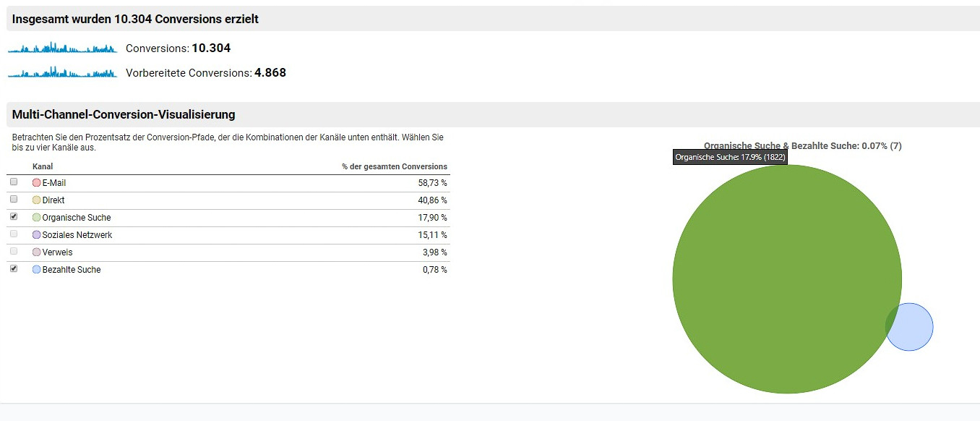Tick the Direkt channel checkbox
Screen dimensions: 980x421
pyautogui.click(x=14, y=200)
